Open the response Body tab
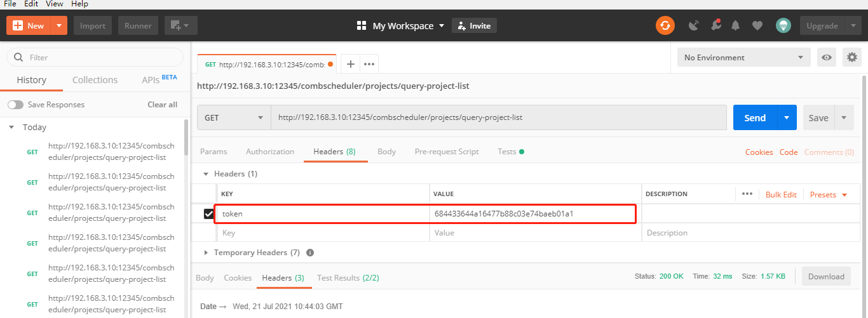 coord(205,278)
